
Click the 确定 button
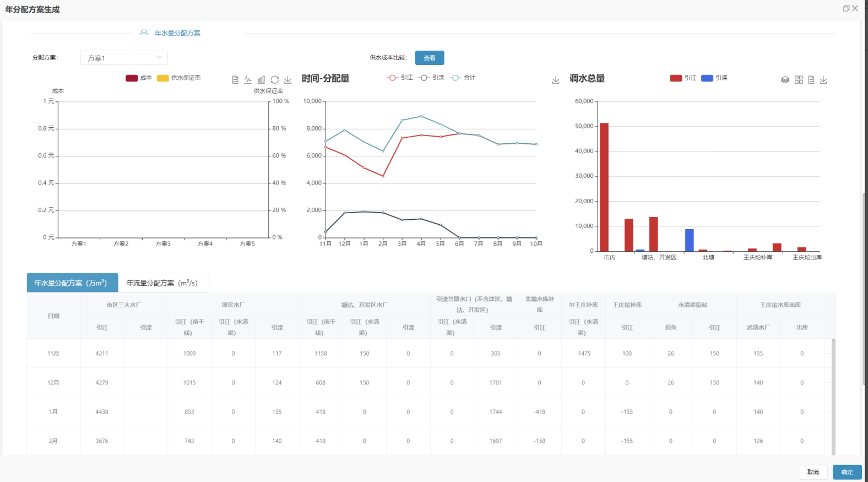click(x=847, y=472)
